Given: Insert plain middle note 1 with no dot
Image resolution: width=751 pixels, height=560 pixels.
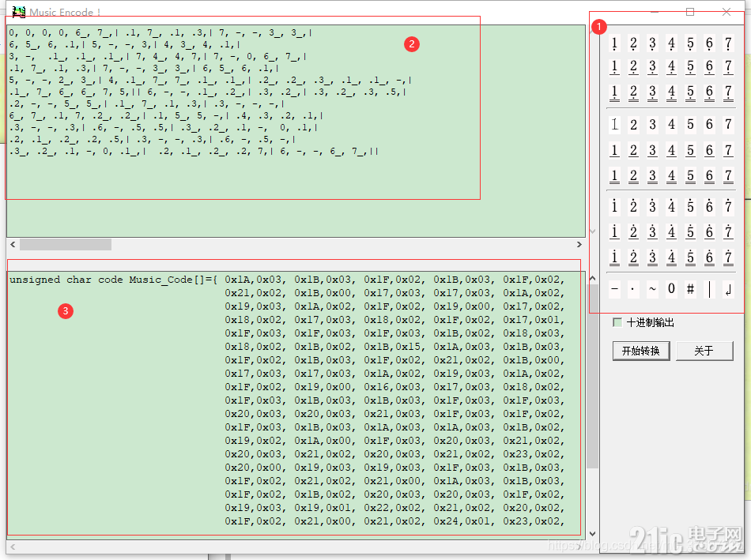Looking at the screenshot, I should [x=614, y=125].
